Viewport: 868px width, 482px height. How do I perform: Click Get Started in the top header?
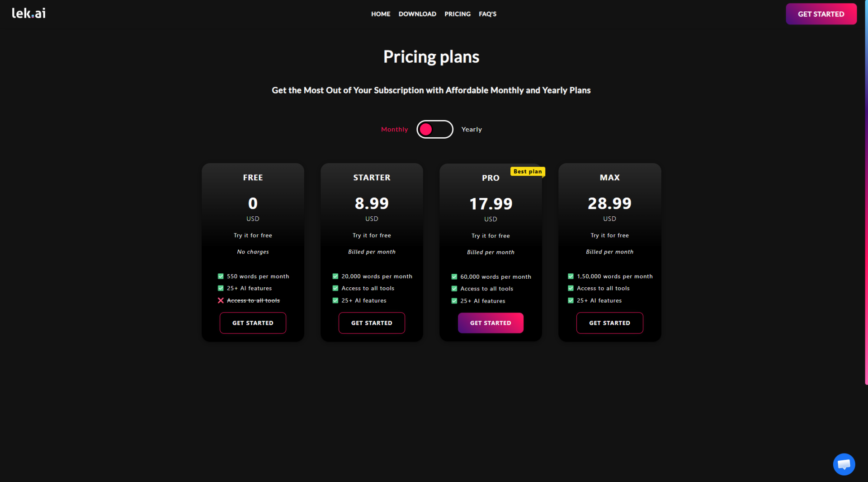pyautogui.click(x=821, y=14)
